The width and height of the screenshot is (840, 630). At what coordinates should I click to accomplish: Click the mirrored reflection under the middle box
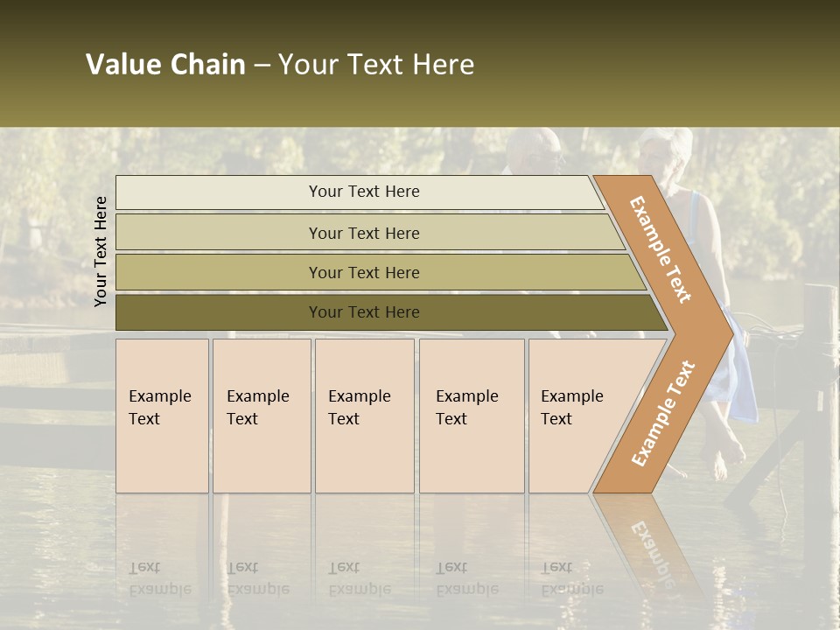point(364,560)
